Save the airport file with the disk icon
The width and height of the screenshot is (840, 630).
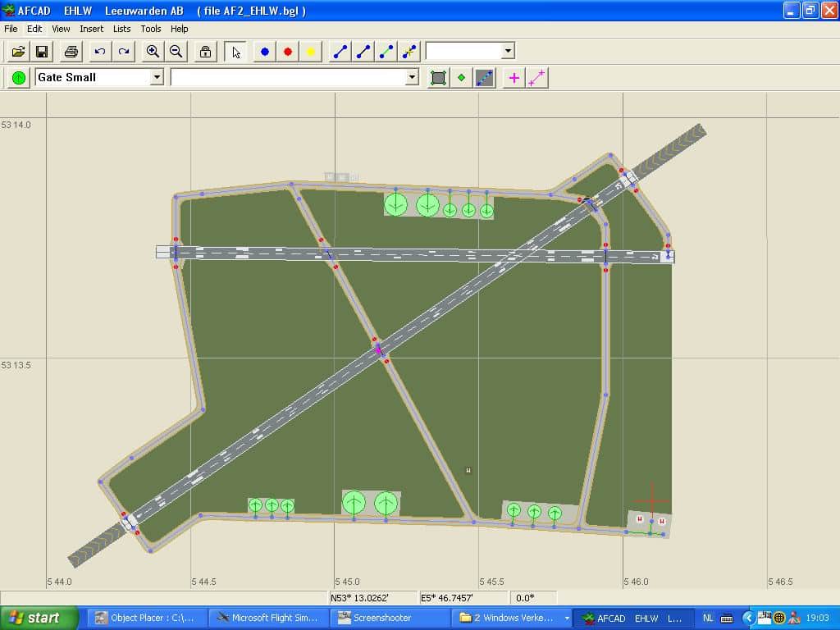pos(42,52)
